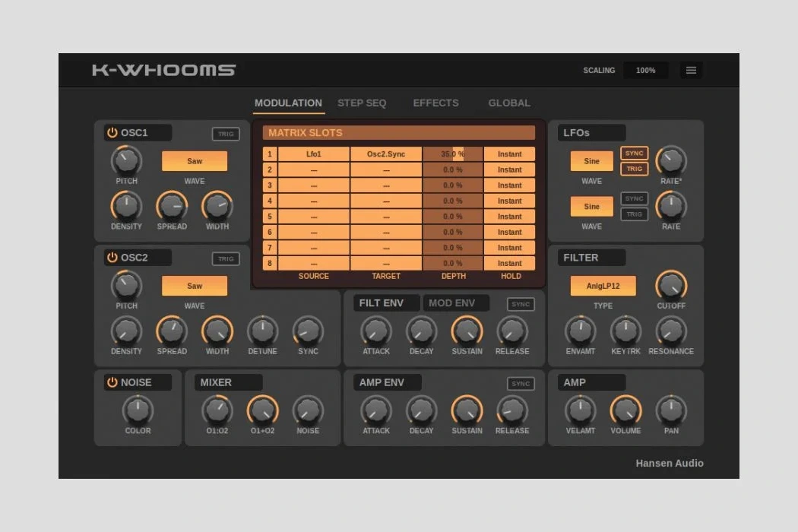Switch to the EFFECTS tab
This screenshot has height=532, width=798.
point(435,103)
